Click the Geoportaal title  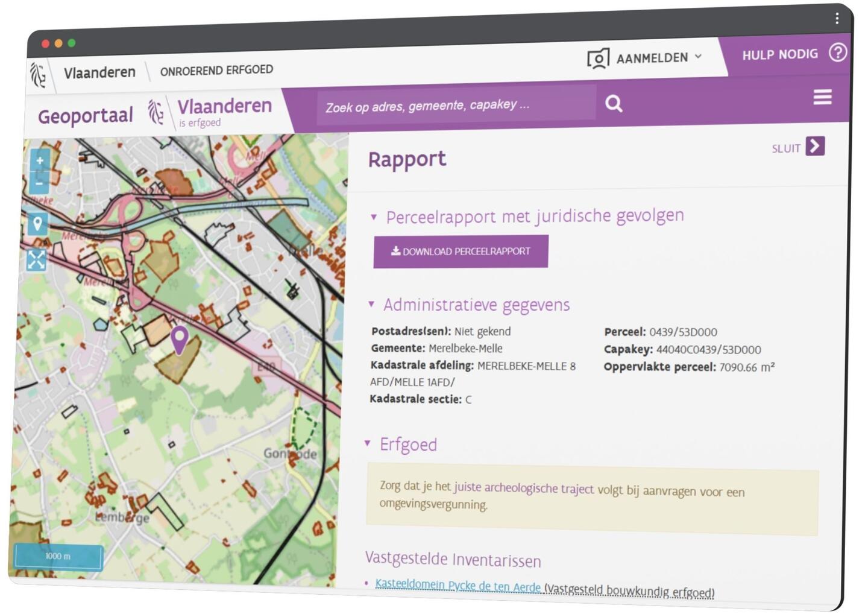tap(86, 115)
